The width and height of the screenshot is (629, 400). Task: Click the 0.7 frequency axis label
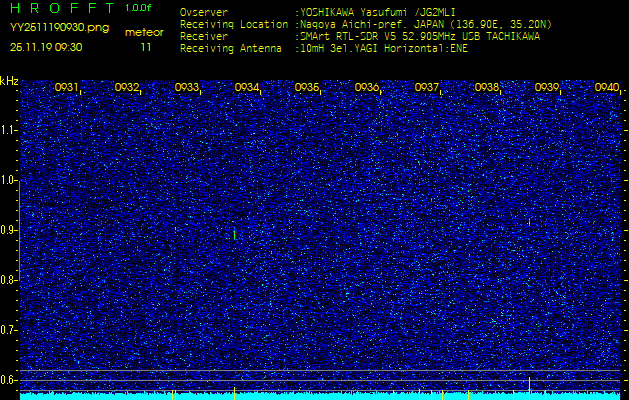(9, 329)
